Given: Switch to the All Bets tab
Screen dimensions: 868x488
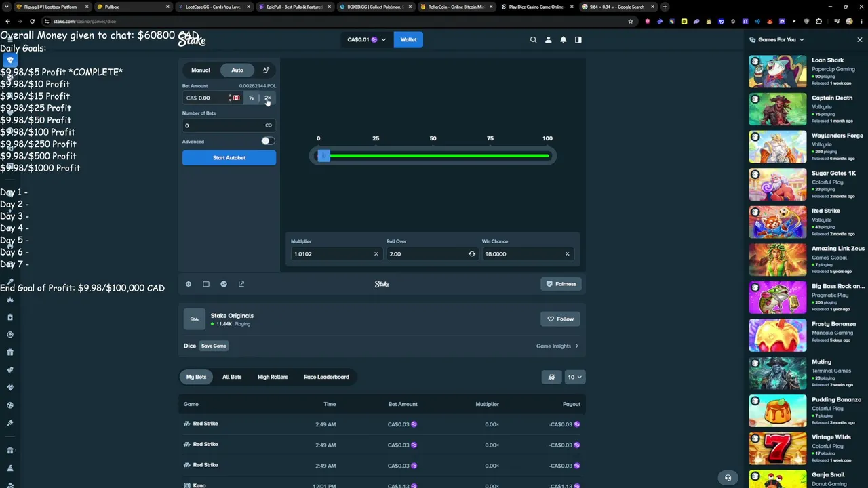Looking at the screenshot, I should click(x=232, y=377).
